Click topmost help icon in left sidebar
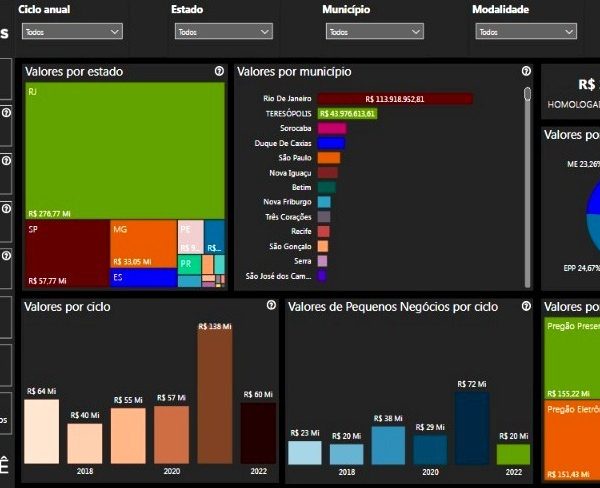Image resolution: width=600 pixels, height=488 pixels. (x=7, y=113)
